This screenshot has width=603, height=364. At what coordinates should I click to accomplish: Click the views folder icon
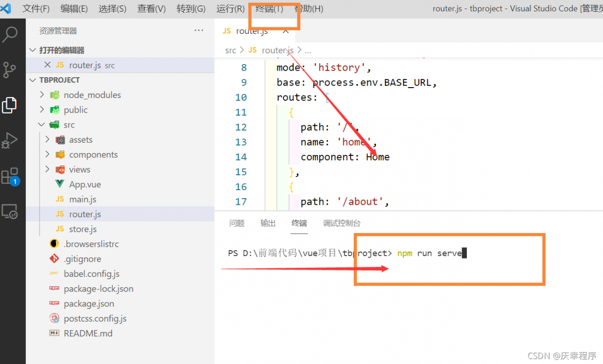click(x=60, y=170)
